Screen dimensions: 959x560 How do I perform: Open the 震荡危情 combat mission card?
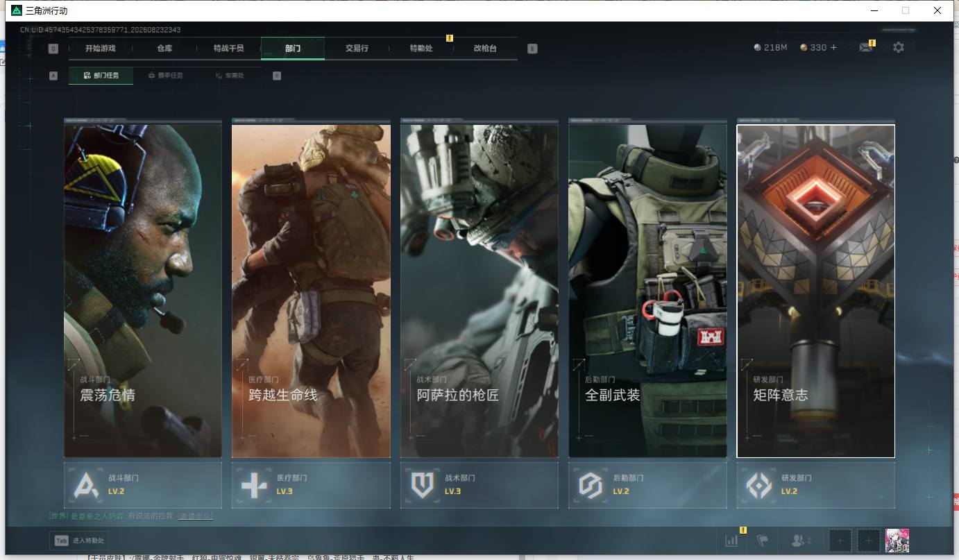point(143,291)
